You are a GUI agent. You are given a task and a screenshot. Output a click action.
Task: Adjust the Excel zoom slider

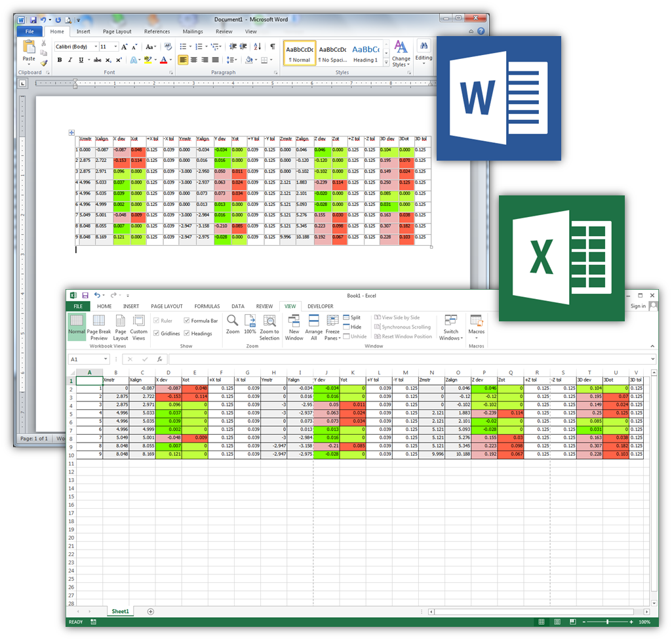click(x=608, y=622)
